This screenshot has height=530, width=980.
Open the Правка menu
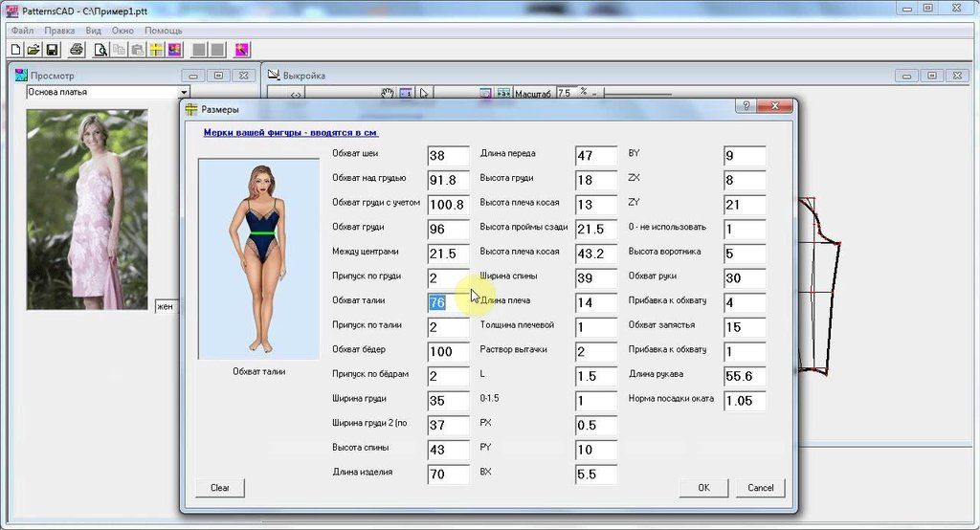[59, 30]
